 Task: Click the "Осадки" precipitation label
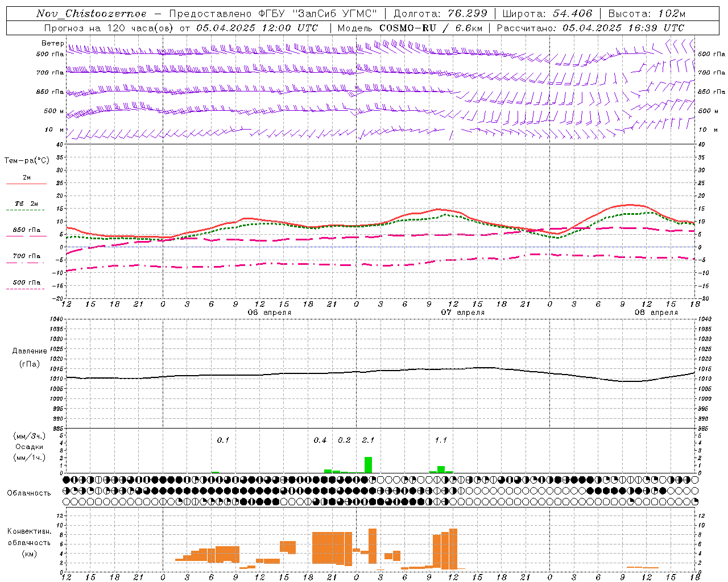point(29,447)
